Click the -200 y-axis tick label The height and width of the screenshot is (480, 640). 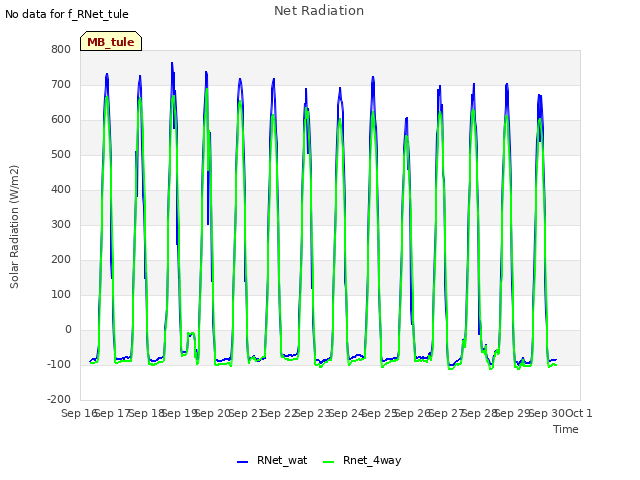coord(59,400)
